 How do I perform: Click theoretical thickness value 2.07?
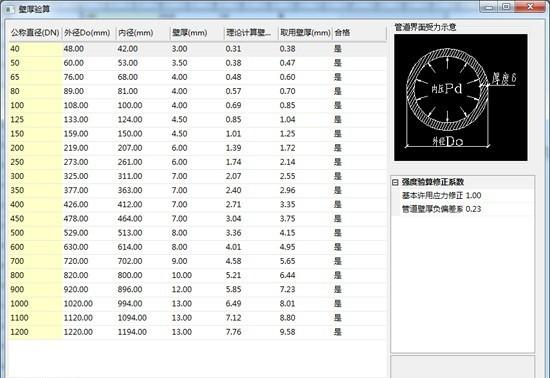(233, 176)
